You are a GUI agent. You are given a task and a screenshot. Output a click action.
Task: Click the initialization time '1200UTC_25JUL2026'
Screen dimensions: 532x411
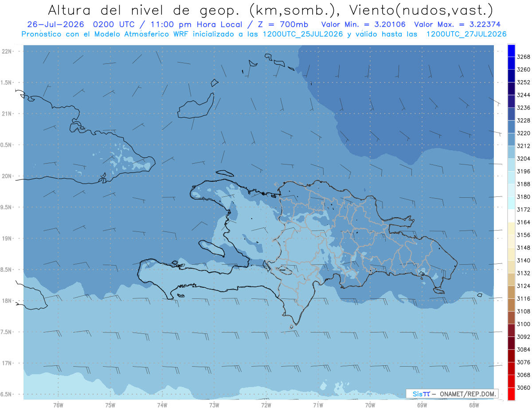pyautogui.click(x=303, y=34)
